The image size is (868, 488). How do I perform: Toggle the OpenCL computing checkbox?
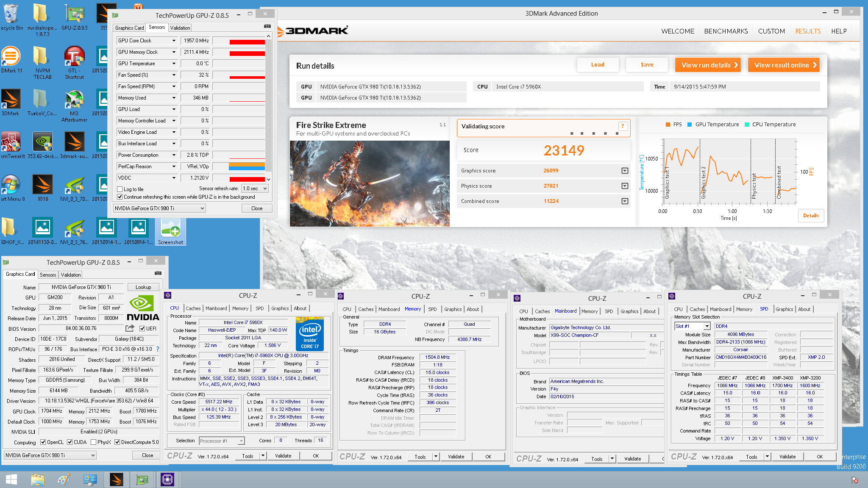pyautogui.click(x=43, y=442)
